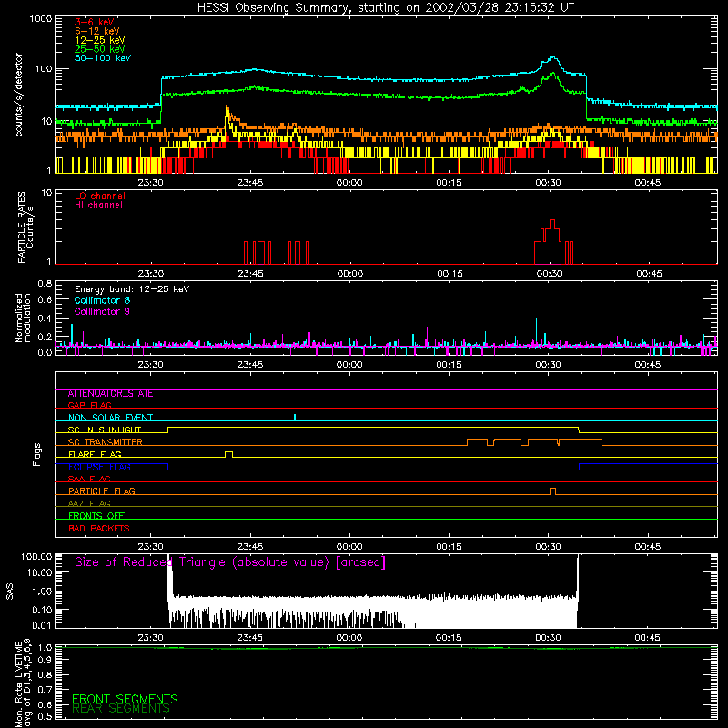This screenshot has width=728, height=728.
Task: Click the 23:45 label under particle rates plot
Action: (x=251, y=274)
